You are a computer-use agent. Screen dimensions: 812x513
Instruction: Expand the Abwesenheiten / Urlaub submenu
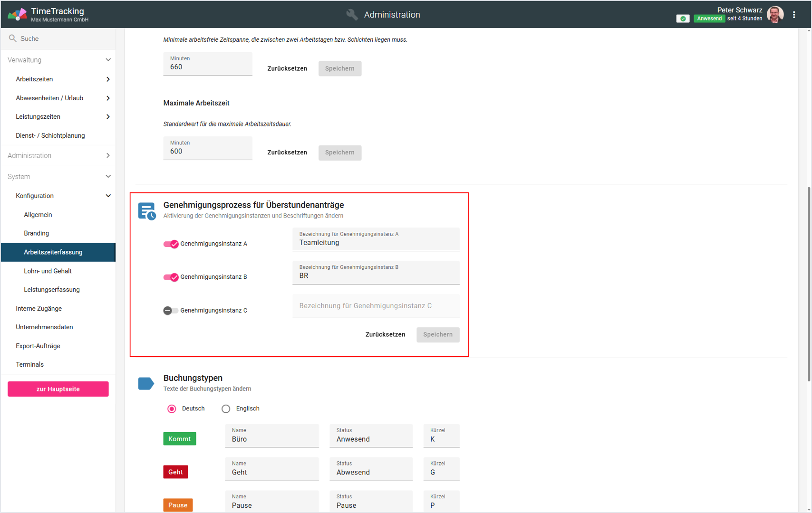click(108, 98)
